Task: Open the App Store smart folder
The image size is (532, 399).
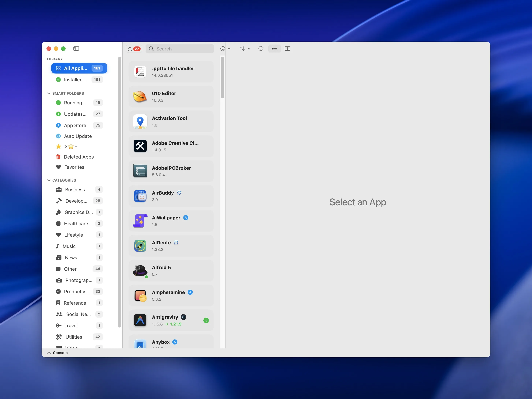Action: (x=75, y=125)
